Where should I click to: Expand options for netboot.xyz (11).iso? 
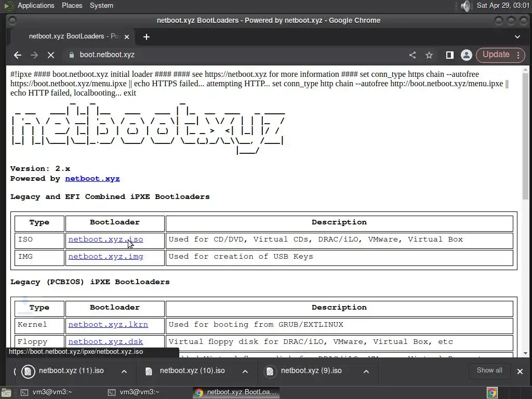pyautogui.click(x=124, y=371)
